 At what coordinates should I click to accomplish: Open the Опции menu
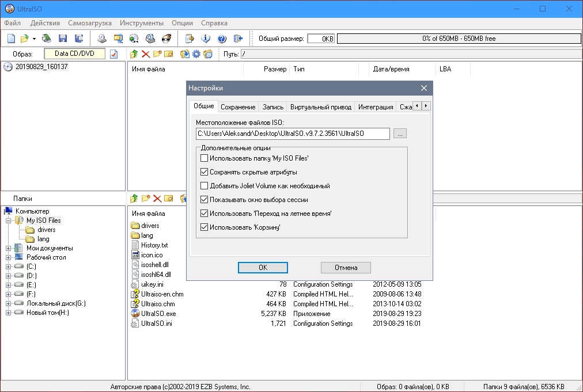tap(182, 23)
